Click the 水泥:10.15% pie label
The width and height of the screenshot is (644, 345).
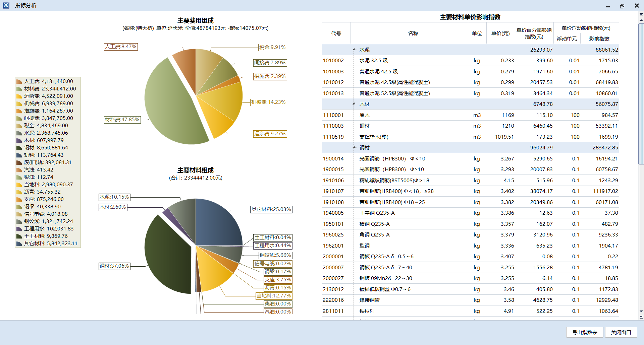click(114, 197)
